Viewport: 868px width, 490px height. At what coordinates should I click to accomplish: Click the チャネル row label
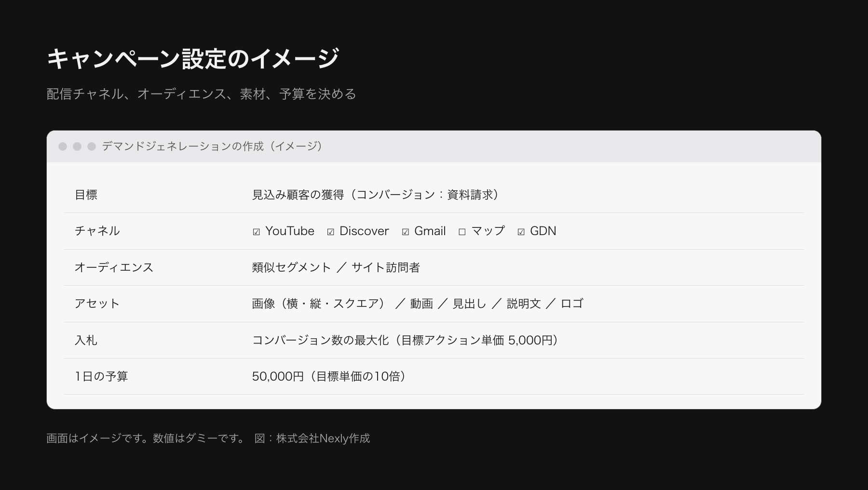[97, 231]
